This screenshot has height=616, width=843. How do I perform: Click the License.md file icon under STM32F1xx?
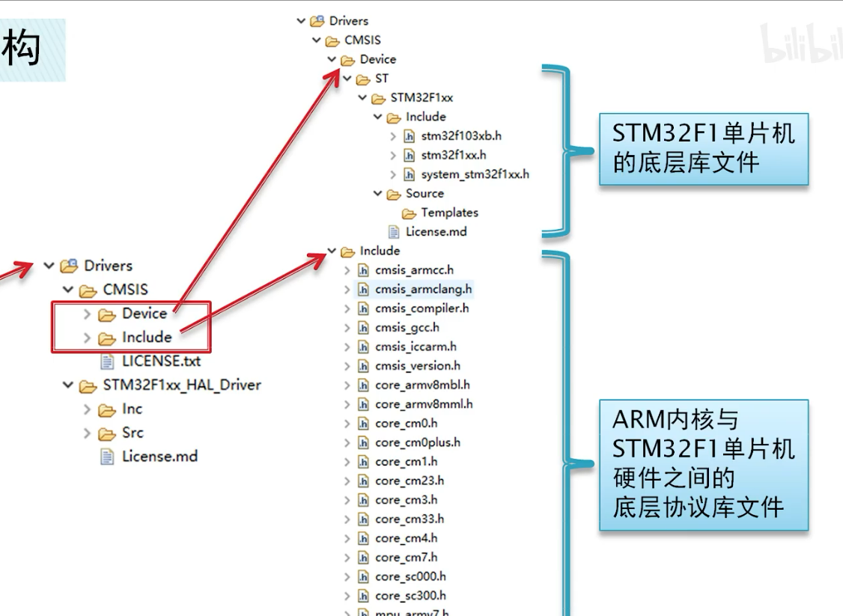coord(394,232)
